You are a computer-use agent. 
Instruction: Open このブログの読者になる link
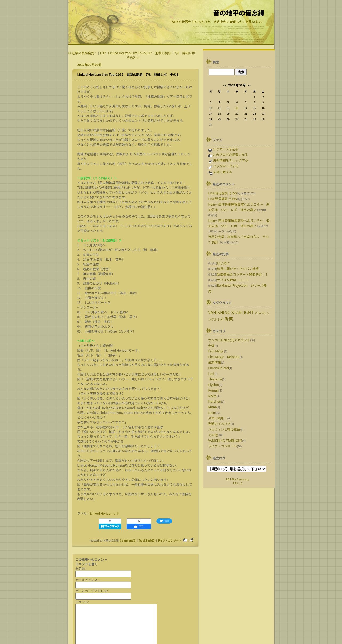pyautogui.click(x=230, y=155)
